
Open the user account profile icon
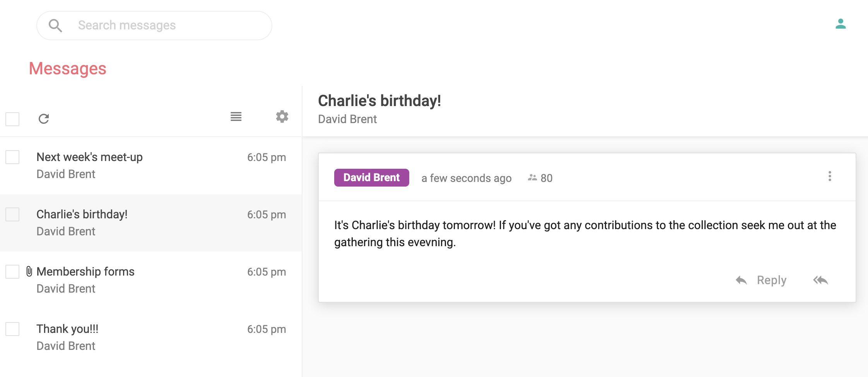click(x=840, y=24)
